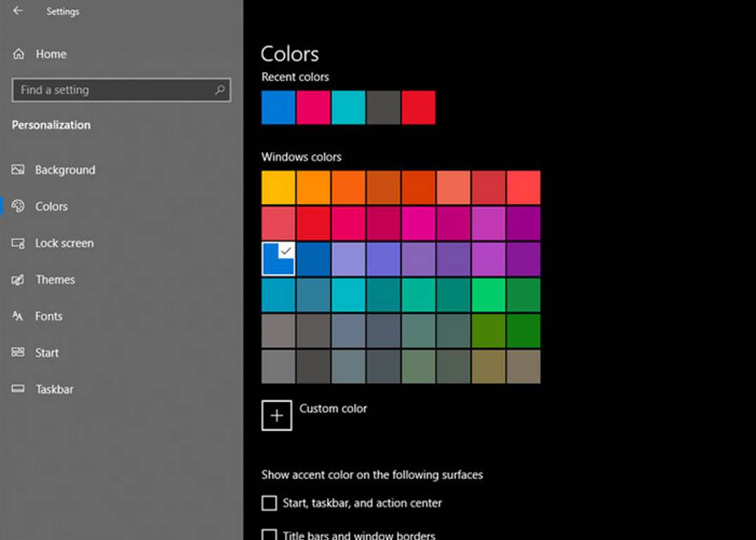The width and height of the screenshot is (756, 540).
Task: Open Home via the house icon
Action: coord(19,54)
